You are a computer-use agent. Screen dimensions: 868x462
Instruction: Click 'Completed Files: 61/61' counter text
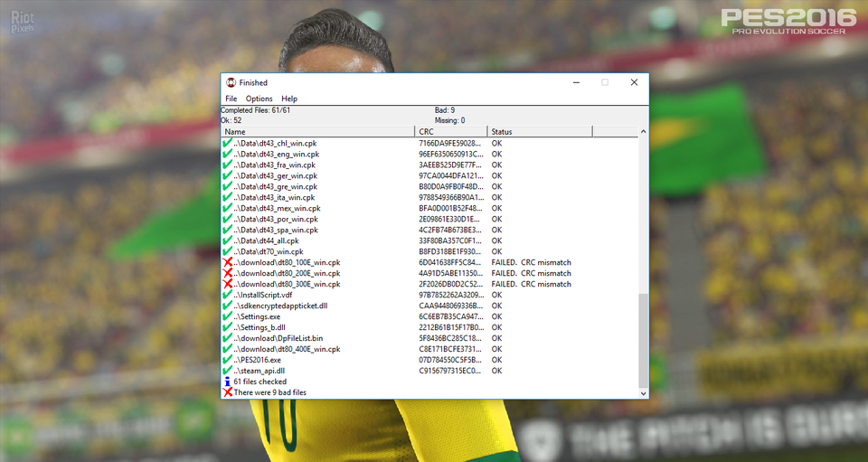tap(255, 110)
